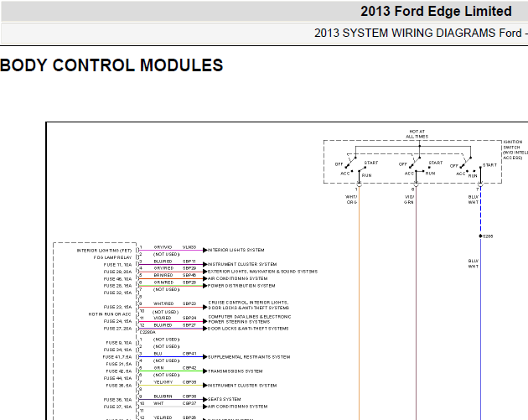Click the 'WHT/RED' wire color label
The height and width of the screenshot is (420, 528).
pos(163,303)
